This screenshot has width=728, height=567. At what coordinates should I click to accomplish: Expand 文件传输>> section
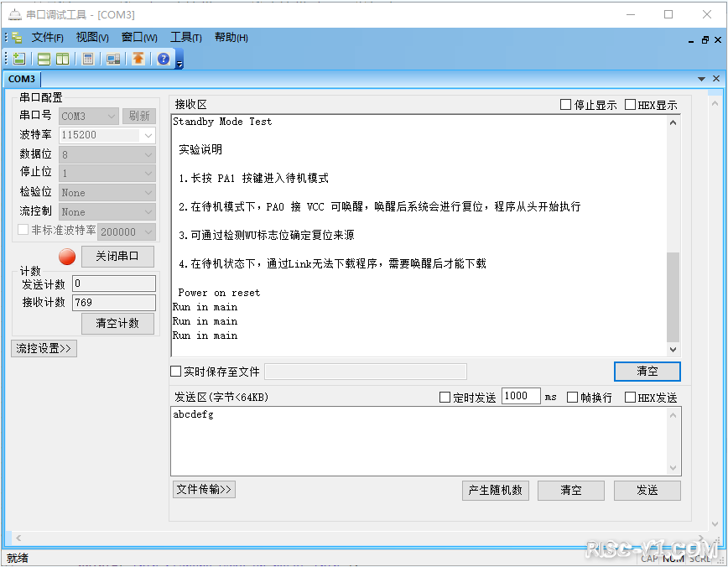pos(205,490)
